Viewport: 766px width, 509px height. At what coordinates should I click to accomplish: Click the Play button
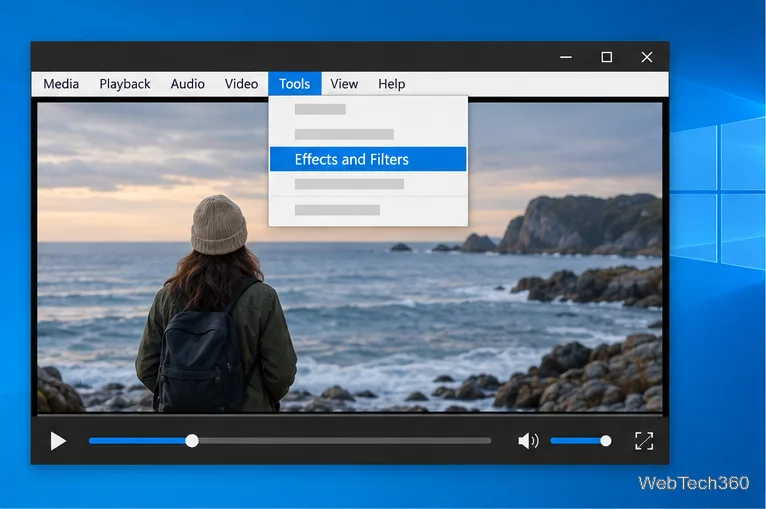pos(58,441)
